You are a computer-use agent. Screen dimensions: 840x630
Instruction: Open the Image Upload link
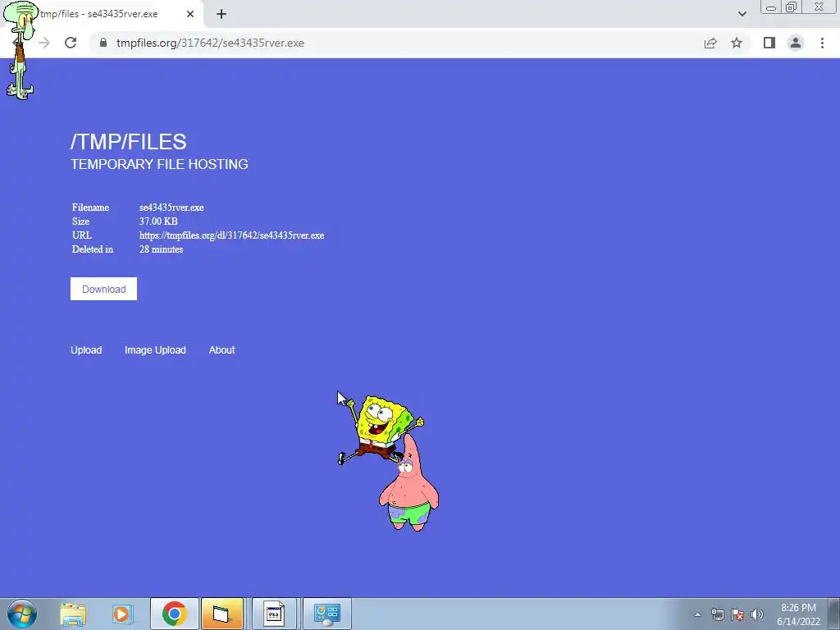(155, 349)
